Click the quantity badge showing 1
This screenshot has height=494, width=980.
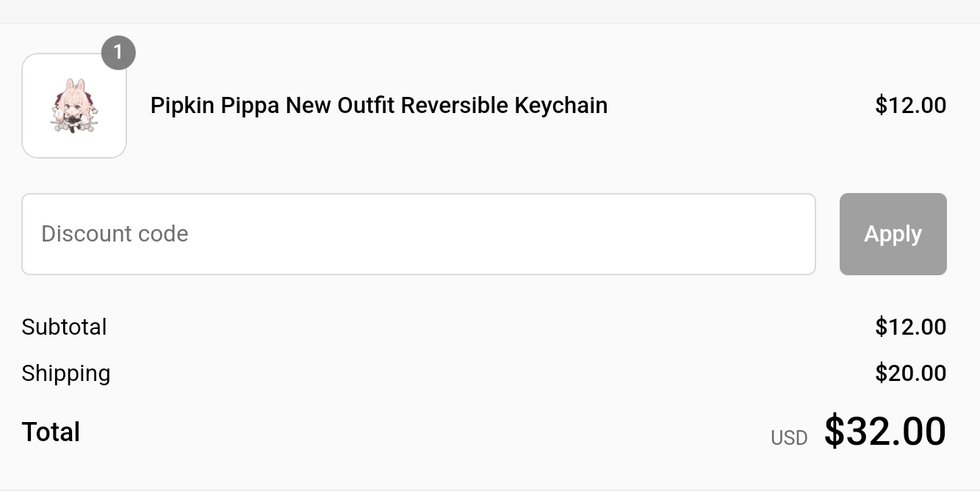118,53
